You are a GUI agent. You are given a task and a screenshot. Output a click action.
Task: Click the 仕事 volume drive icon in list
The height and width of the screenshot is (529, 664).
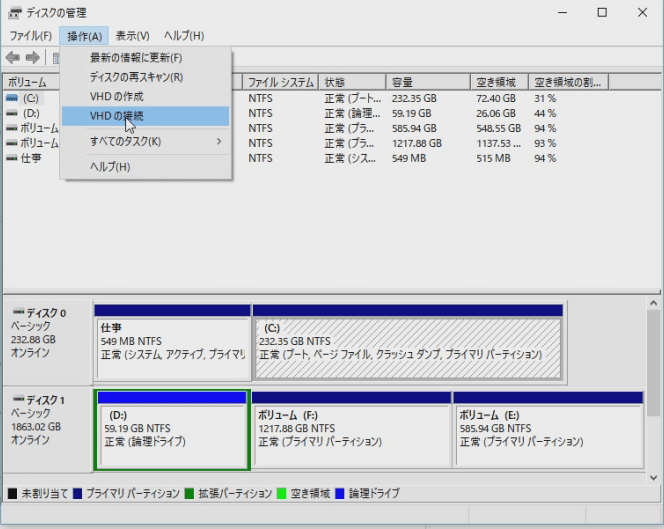12,158
